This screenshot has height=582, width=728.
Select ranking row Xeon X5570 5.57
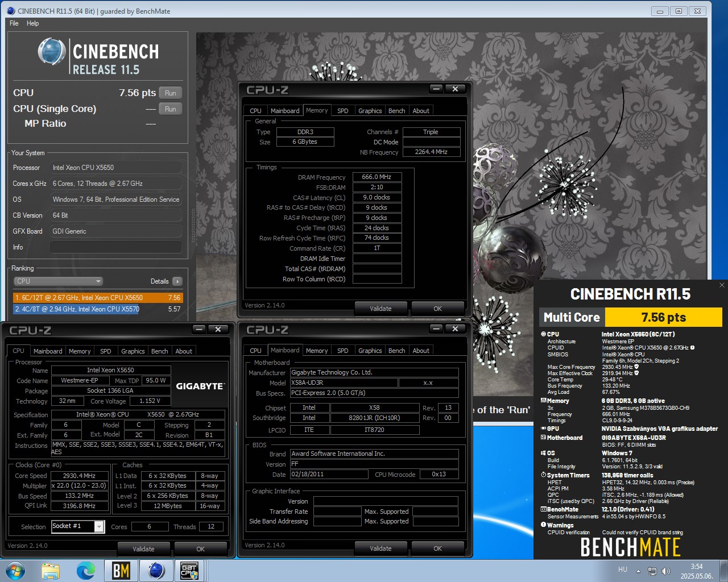(98, 309)
